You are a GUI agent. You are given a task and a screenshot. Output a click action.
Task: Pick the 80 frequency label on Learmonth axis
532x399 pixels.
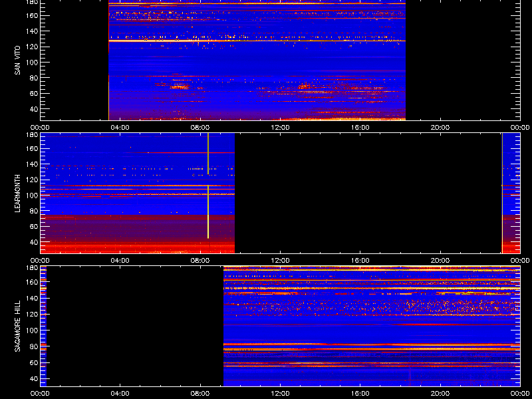pos(35,211)
